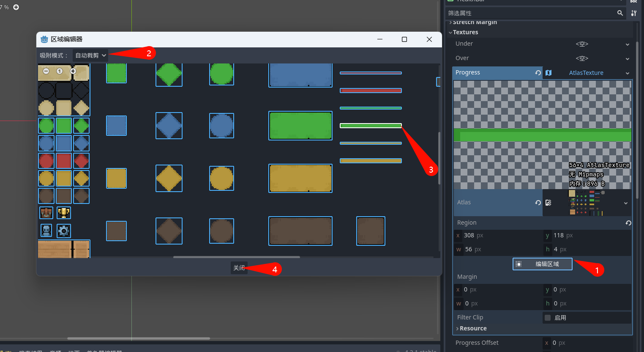Click the region editor horizontal scrollbar

tap(237, 257)
